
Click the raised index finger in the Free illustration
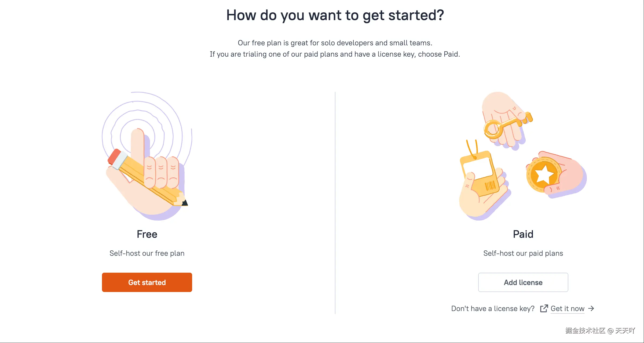[137, 142]
